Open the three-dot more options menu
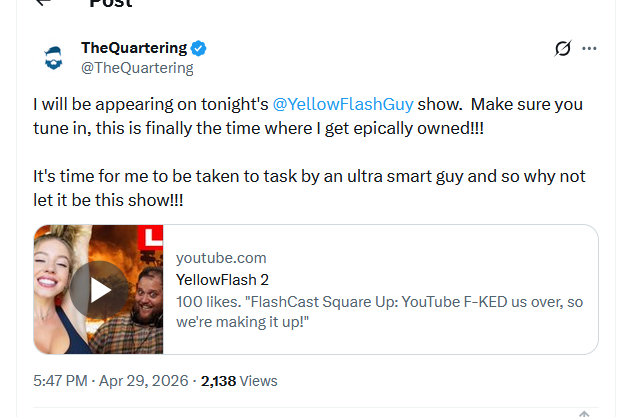Image resolution: width=621 pixels, height=417 pixels. 589,48
